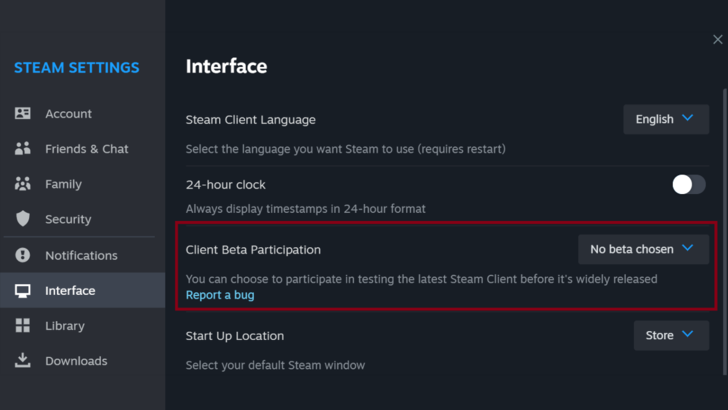Image resolution: width=728 pixels, height=410 pixels.
Task: Click the Notifications alert icon
Action: pos(23,255)
